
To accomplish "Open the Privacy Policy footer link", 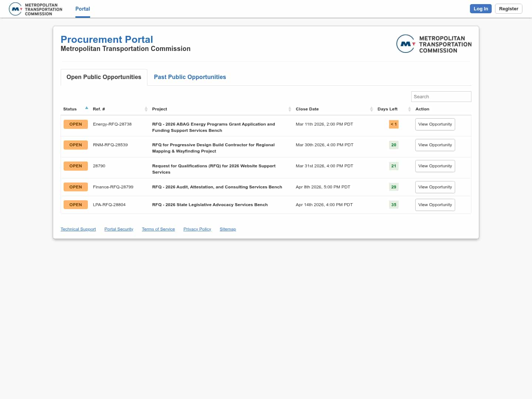I will 197,229.
